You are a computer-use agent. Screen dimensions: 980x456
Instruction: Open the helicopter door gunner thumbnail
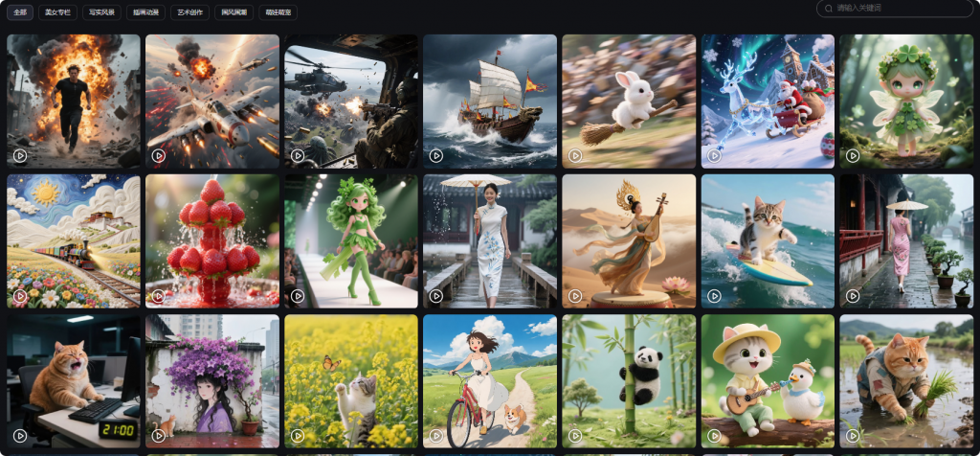tap(350, 101)
